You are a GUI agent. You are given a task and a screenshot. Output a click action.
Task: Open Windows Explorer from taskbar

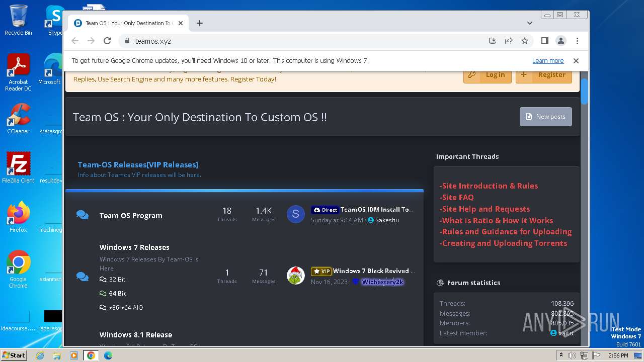click(57, 355)
